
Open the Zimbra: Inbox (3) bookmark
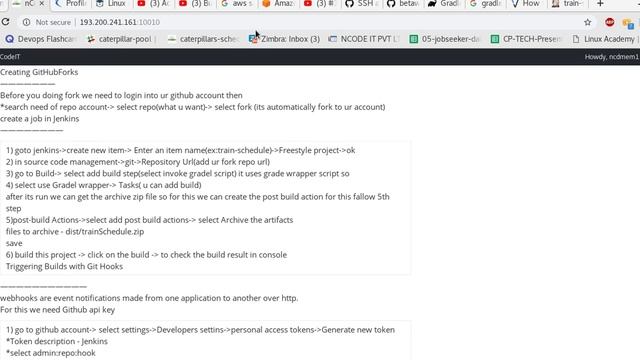coord(284,39)
